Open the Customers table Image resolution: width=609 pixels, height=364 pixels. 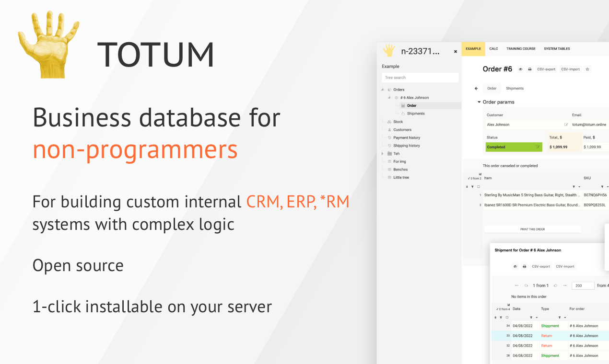[402, 130]
